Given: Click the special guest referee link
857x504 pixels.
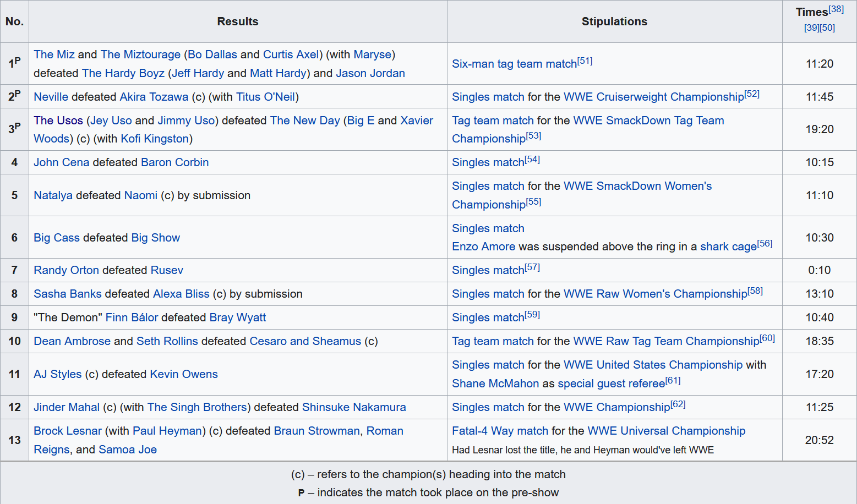Looking at the screenshot, I should click(x=611, y=384).
